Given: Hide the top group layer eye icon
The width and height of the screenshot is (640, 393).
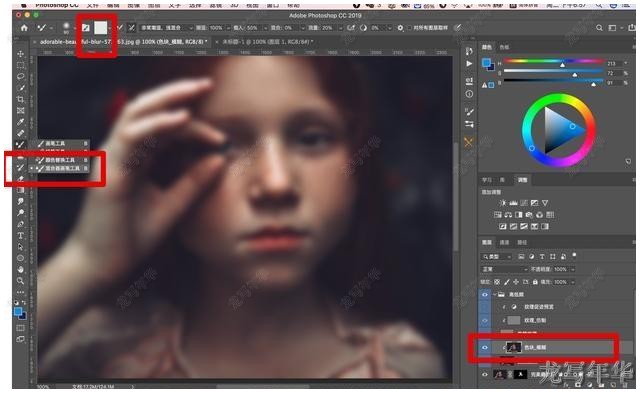Looking at the screenshot, I should pyautogui.click(x=485, y=294).
